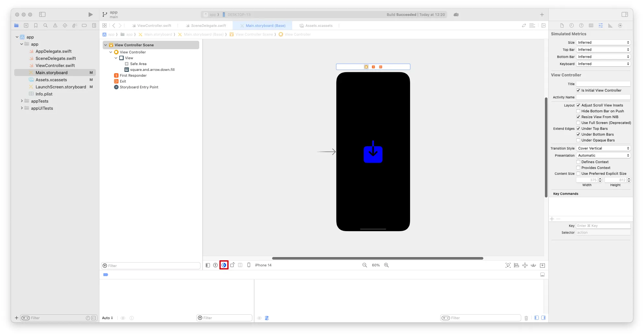Show the History inspector clock icon
This screenshot has width=644, height=336.
(572, 26)
